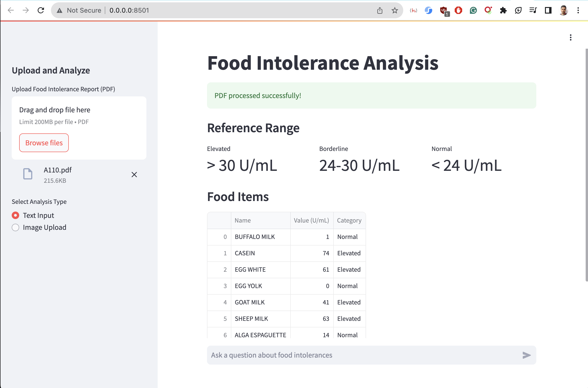Reload the page with refresh icon

[41, 10]
